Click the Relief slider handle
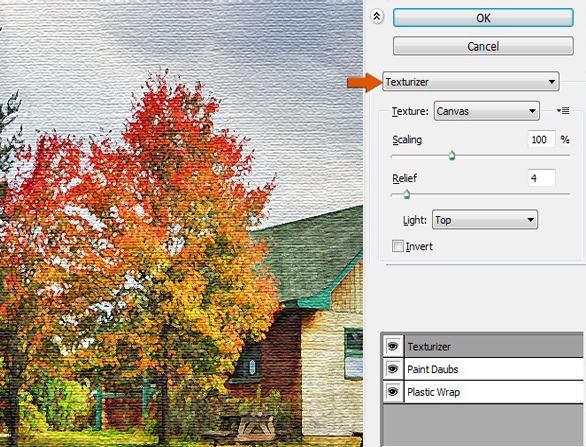The height and width of the screenshot is (447, 586). (407, 194)
